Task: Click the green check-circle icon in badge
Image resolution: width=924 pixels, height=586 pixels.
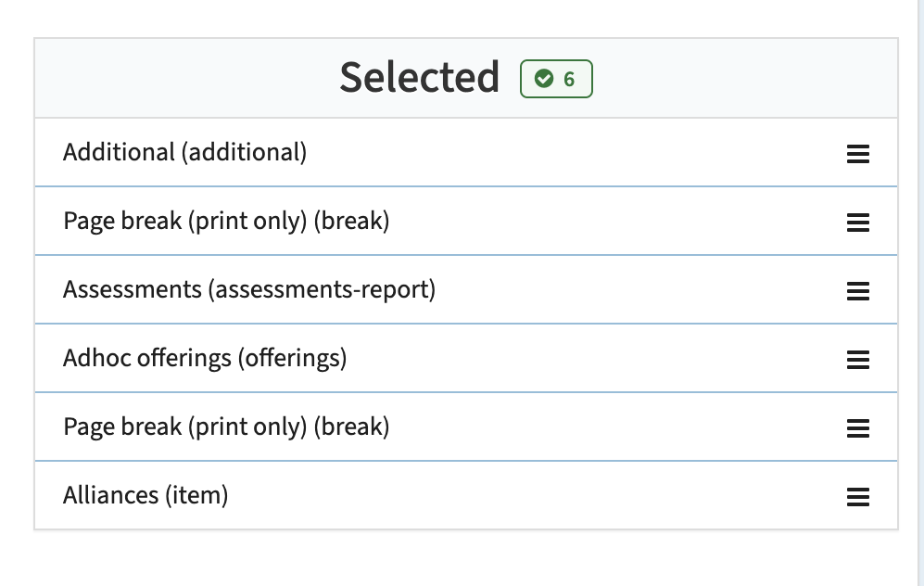Action: pos(544,79)
